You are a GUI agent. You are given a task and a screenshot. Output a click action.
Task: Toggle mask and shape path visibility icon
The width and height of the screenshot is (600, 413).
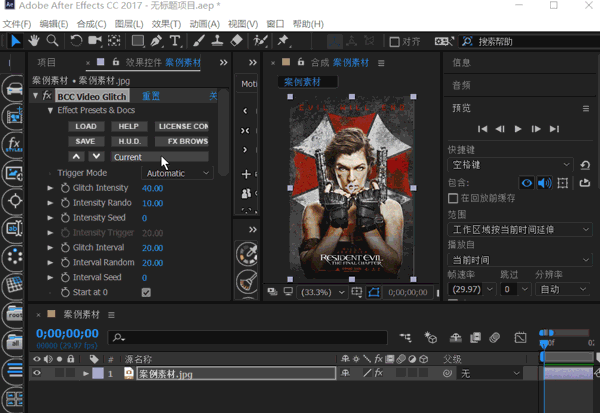pyautogui.click(x=374, y=292)
